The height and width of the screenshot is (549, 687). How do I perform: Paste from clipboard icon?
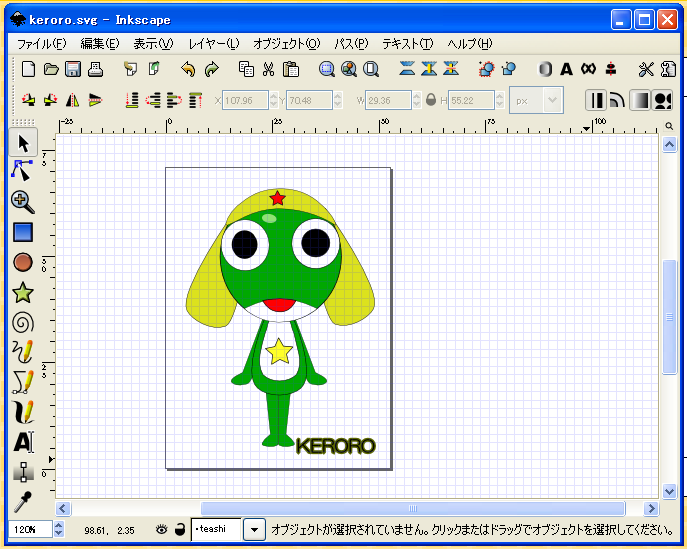[291, 69]
